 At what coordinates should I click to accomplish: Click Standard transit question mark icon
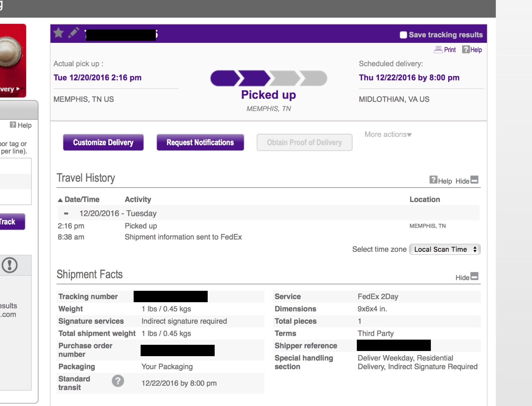pyautogui.click(x=118, y=381)
